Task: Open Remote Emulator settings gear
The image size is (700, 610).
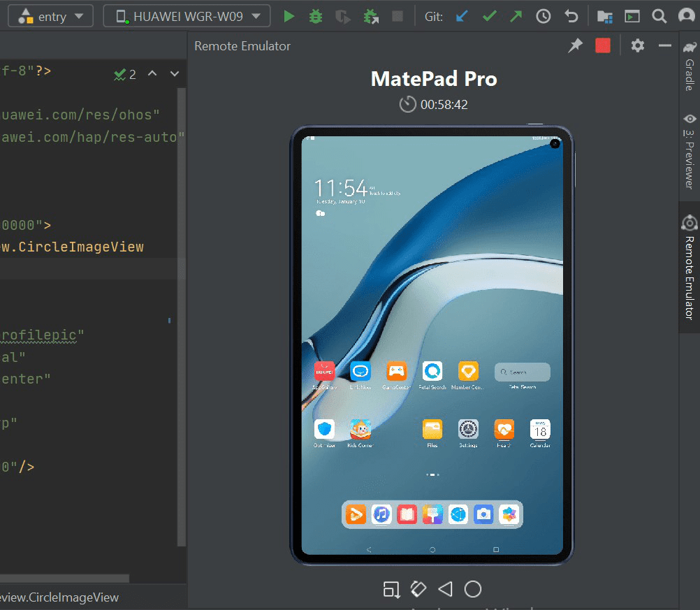Action: pyautogui.click(x=638, y=45)
